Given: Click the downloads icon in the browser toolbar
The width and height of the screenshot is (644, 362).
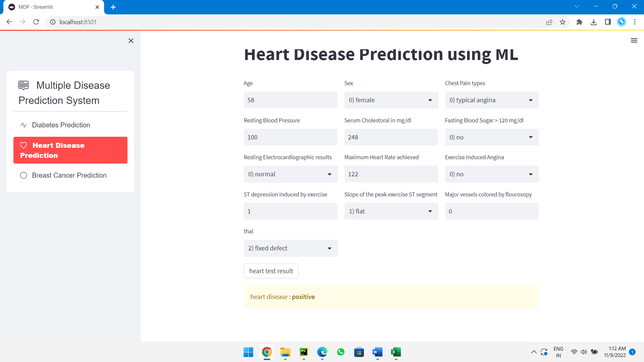Looking at the screenshot, I should pos(594,22).
